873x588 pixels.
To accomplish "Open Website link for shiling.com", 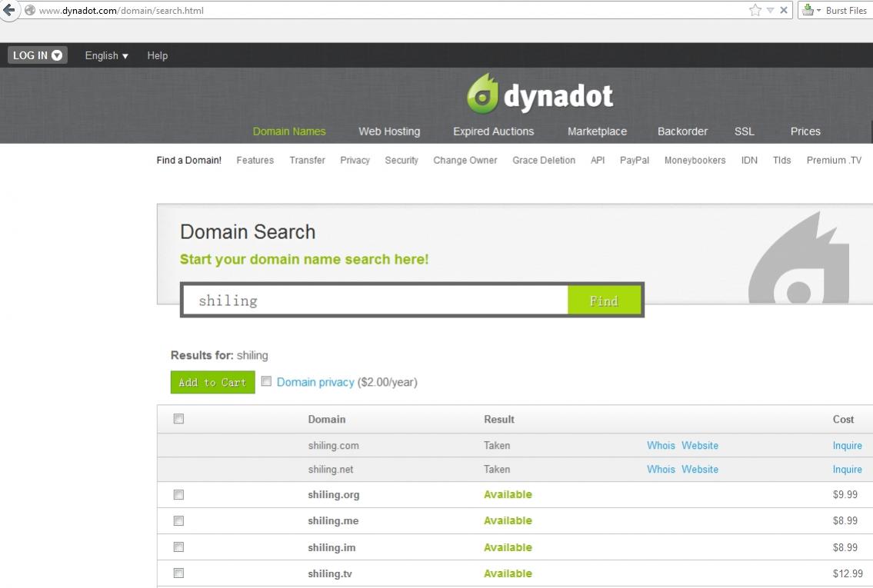I will coord(700,446).
